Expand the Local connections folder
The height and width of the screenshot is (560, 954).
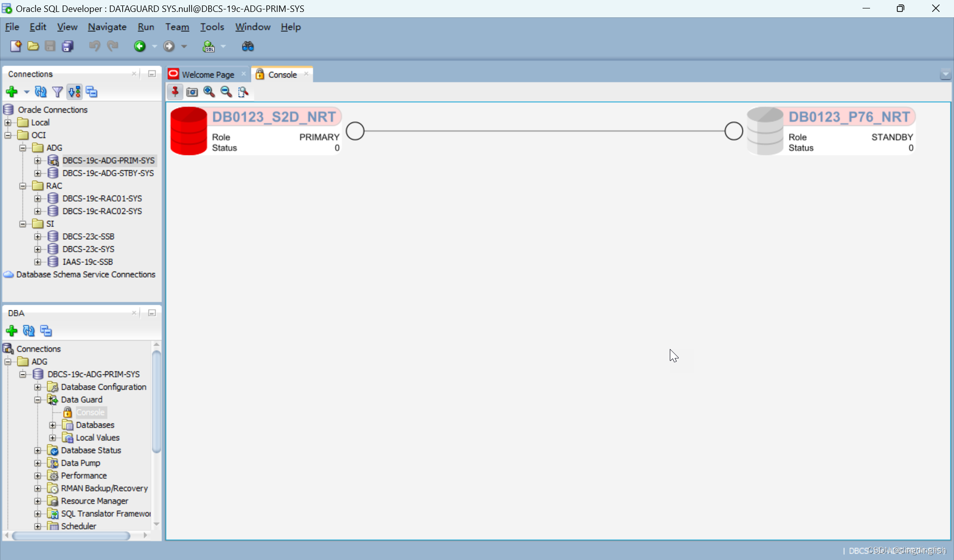(8, 123)
